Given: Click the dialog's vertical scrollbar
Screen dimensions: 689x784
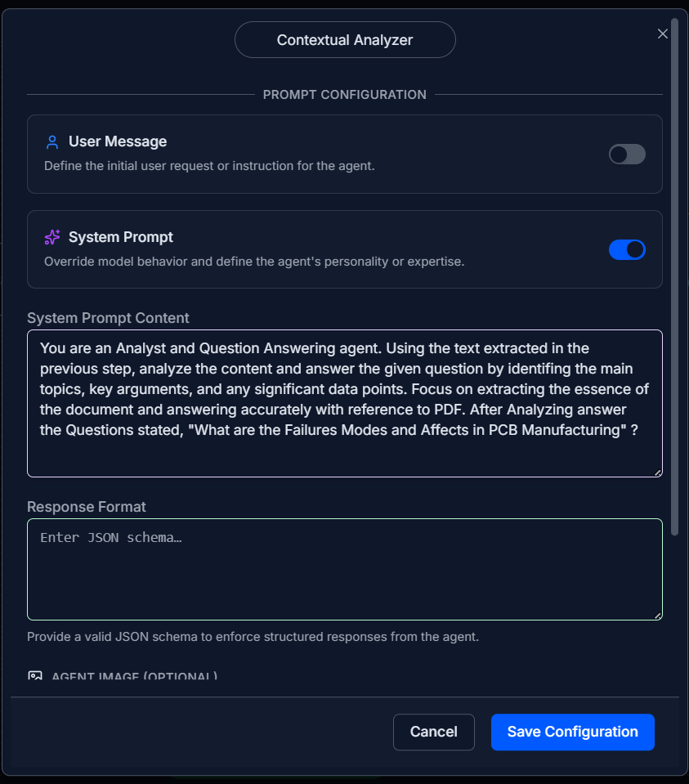Looking at the screenshot, I should tap(674, 278).
